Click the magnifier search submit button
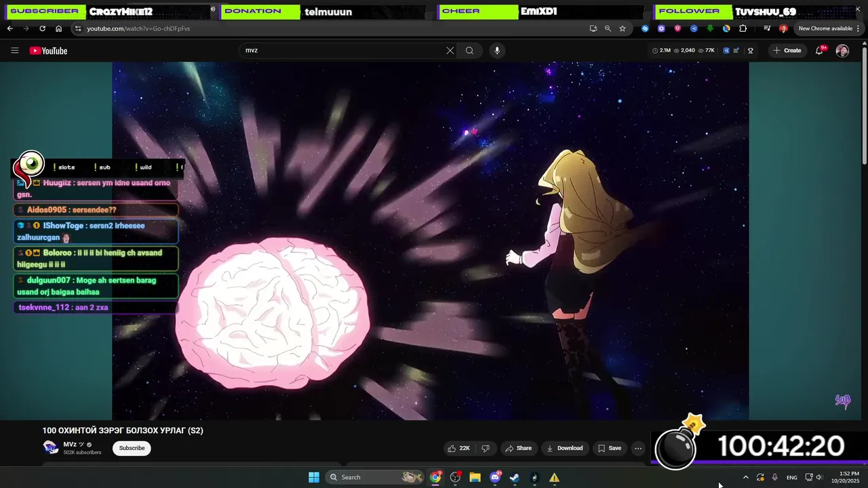Image resolution: width=868 pixels, height=488 pixels. (469, 51)
